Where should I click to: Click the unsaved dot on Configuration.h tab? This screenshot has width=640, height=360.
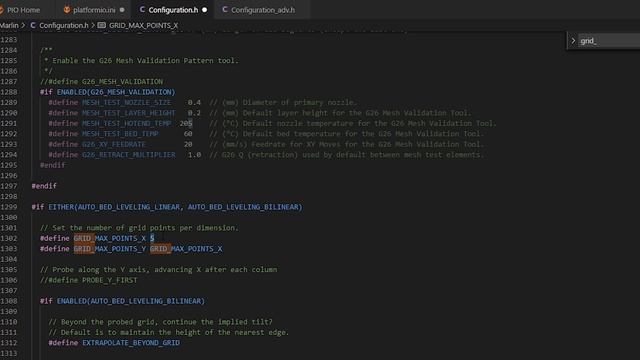[x=204, y=10]
